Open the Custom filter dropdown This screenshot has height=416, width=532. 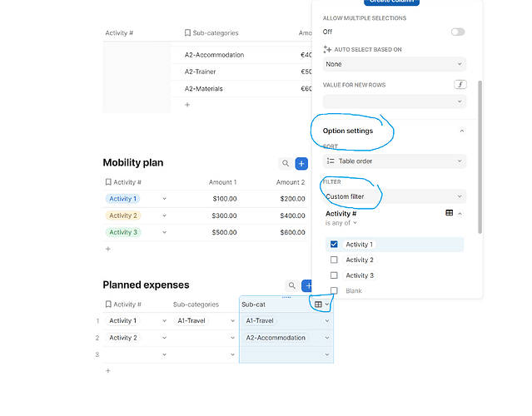pos(394,197)
